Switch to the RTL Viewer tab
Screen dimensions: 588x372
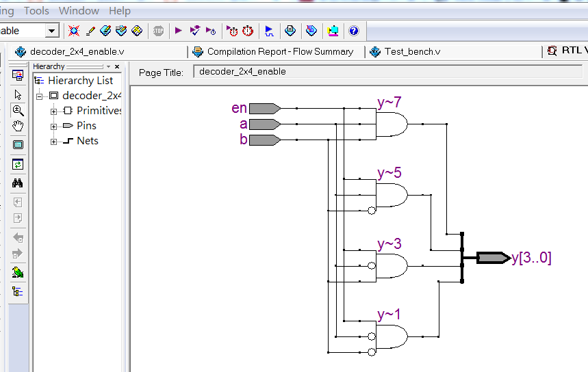(567, 51)
